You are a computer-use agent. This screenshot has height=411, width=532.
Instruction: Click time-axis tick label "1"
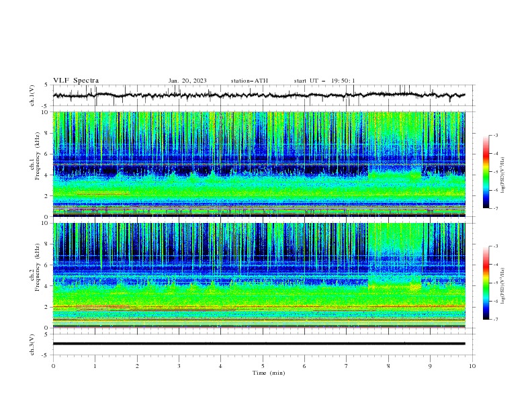point(95,366)
